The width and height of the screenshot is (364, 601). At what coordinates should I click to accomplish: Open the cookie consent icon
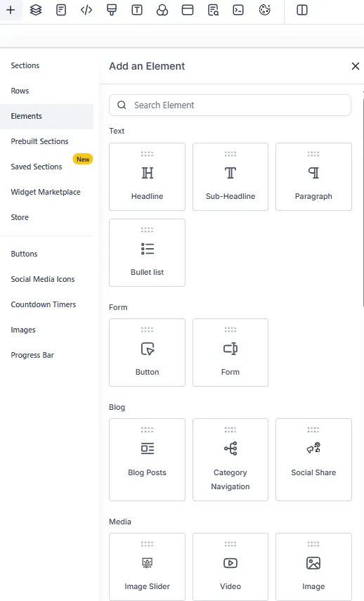(x=264, y=10)
